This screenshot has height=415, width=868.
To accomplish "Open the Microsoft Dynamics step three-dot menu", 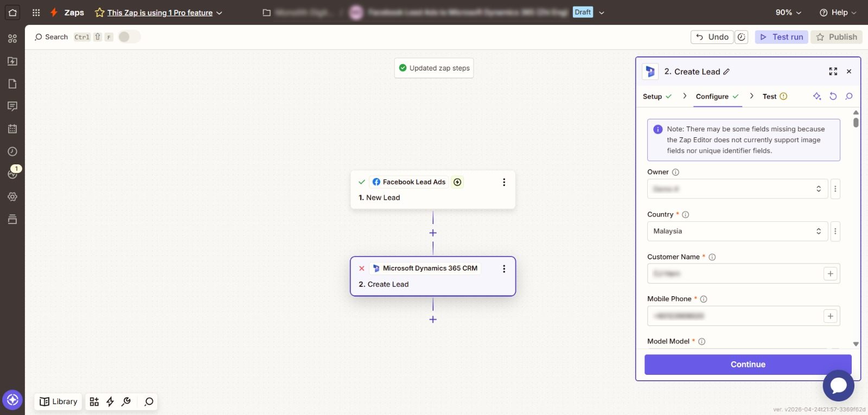I will pos(504,269).
